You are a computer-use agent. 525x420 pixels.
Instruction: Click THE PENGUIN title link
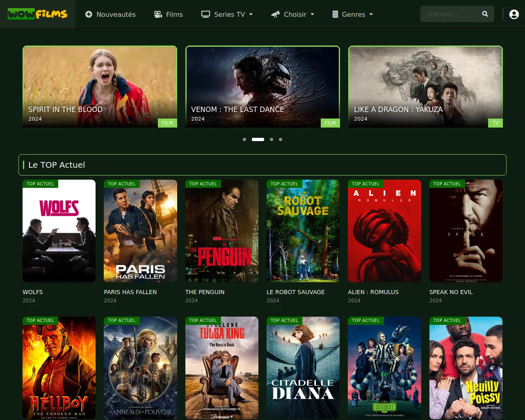click(x=205, y=292)
